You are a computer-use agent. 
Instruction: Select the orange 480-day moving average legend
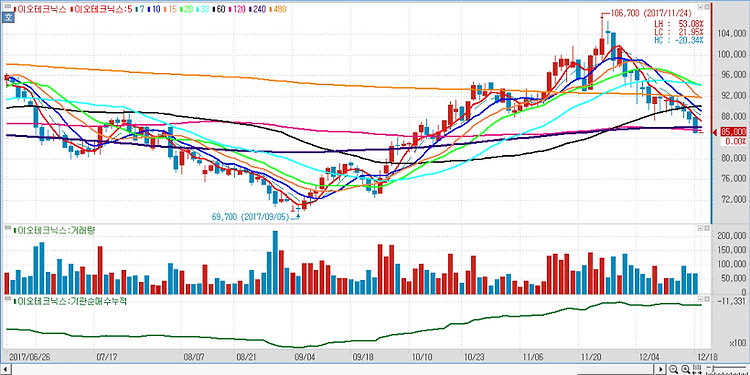tap(279, 10)
